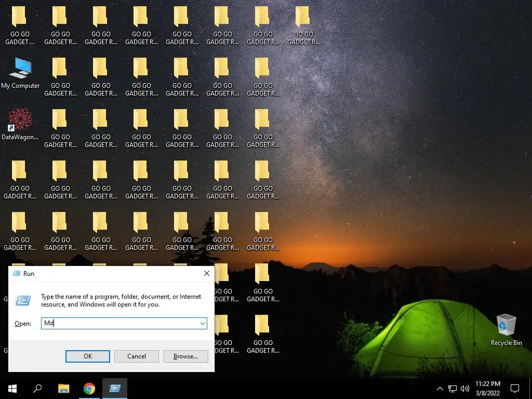The height and width of the screenshot is (399, 532).
Task: Click the Run dialog title bar icon
Action: 16,273
